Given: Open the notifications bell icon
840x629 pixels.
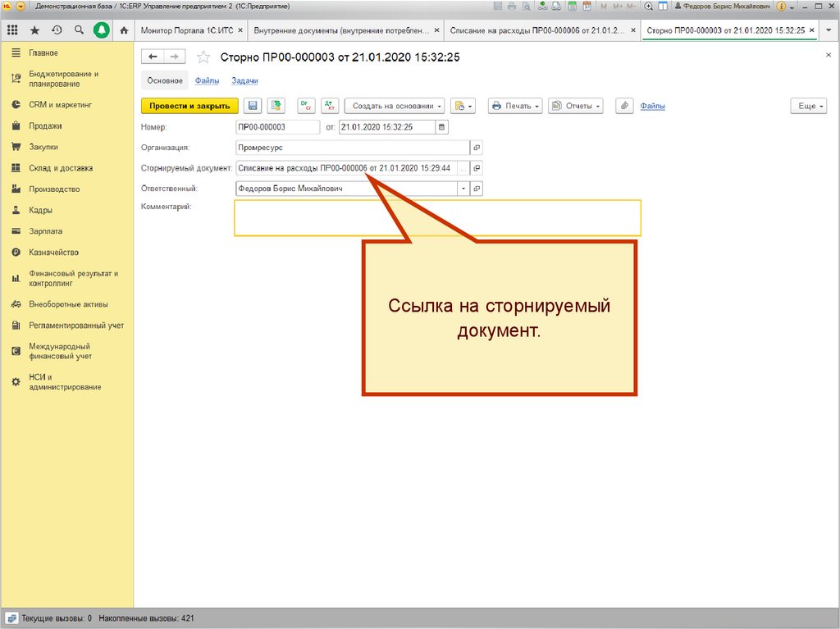Looking at the screenshot, I should pyautogui.click(x=101, y=30).
